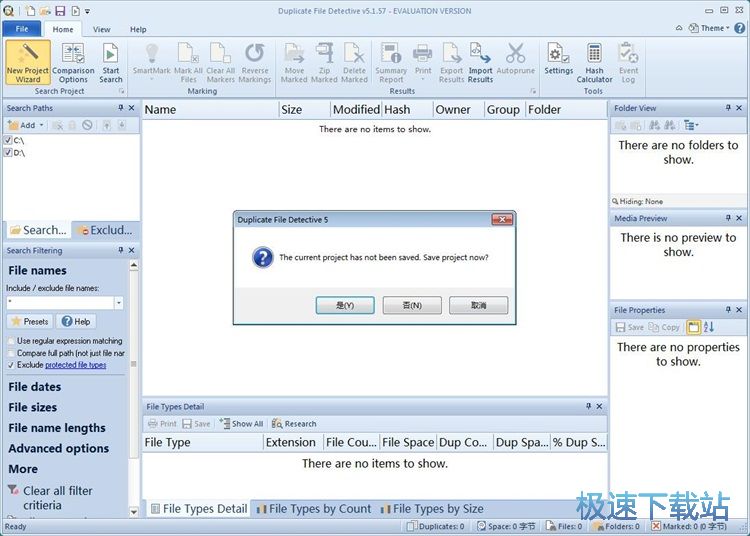The width and height of the screenshot is (750, 536).
Task: Open the quick access toolbar customize arrow
Action: (x=88, y=11)
